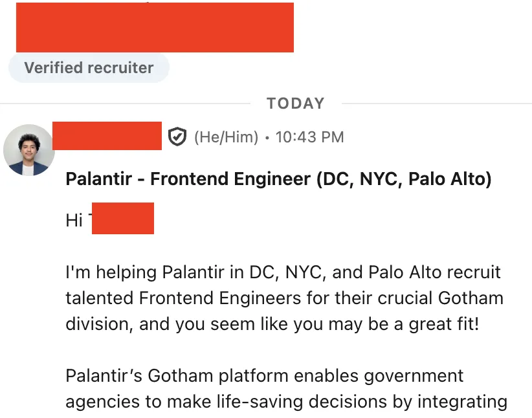Click the line starting "talented Frontend Engineers"

(284, 298)
